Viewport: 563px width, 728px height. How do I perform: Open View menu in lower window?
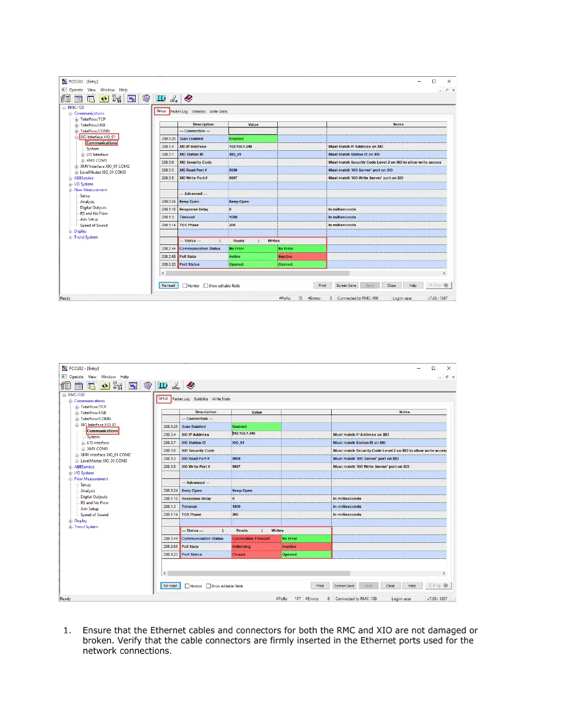click(92, 377)
